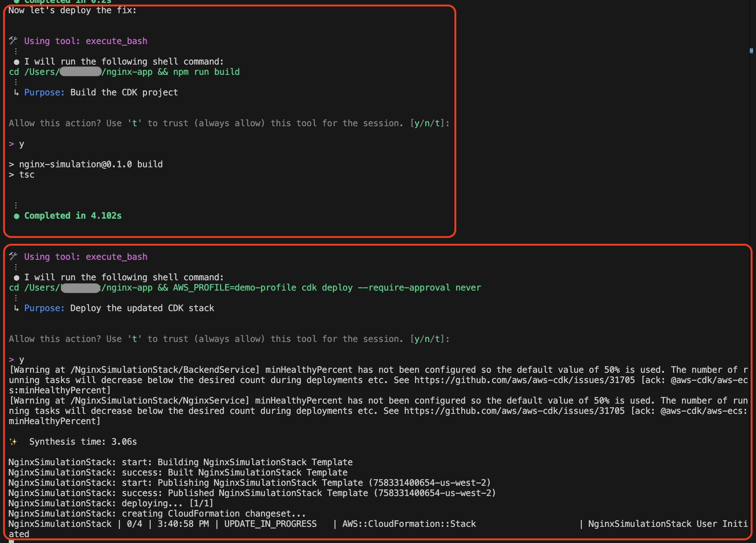Click the arrow icon before Deploy the updated CDK stack
The height and width of the screenshot is (543, 756).
(16, 308)
